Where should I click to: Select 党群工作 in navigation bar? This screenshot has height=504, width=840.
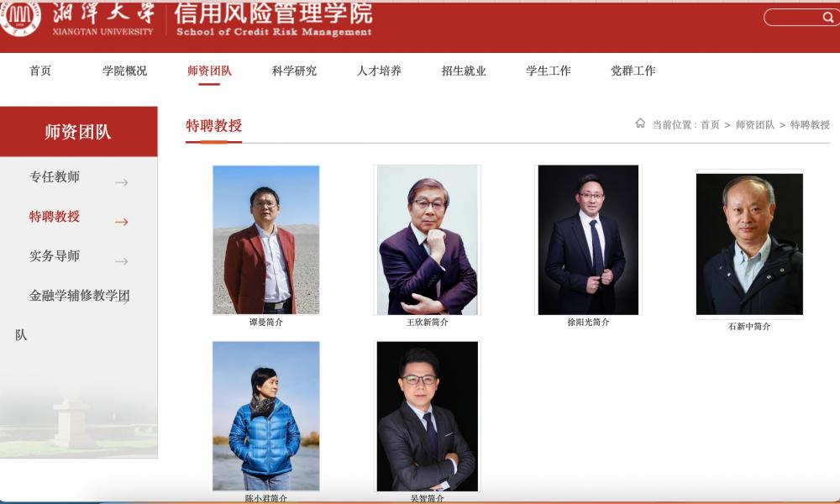(x=633, y=71)
